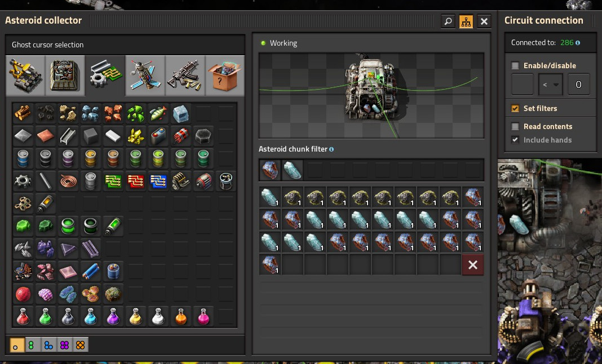Pick the red automation science pack
The image size is (602, 364).
point(23,317)
